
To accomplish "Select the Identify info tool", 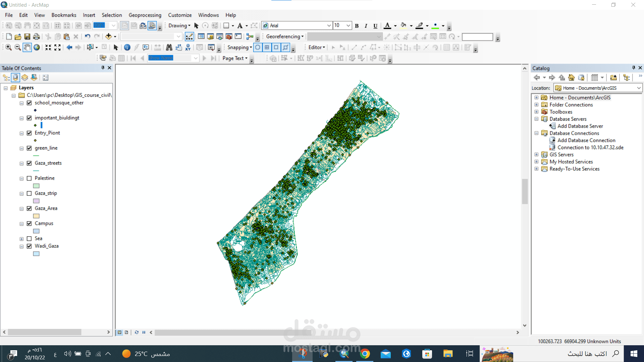I will [127, 47].
